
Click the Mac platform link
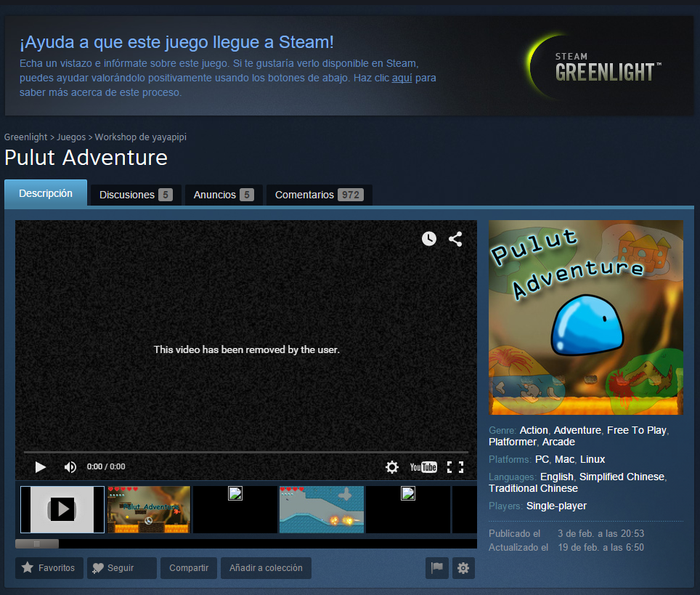point(564,459)
